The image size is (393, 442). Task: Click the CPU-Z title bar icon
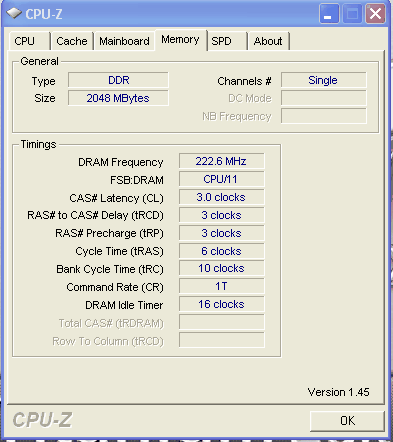14,14
